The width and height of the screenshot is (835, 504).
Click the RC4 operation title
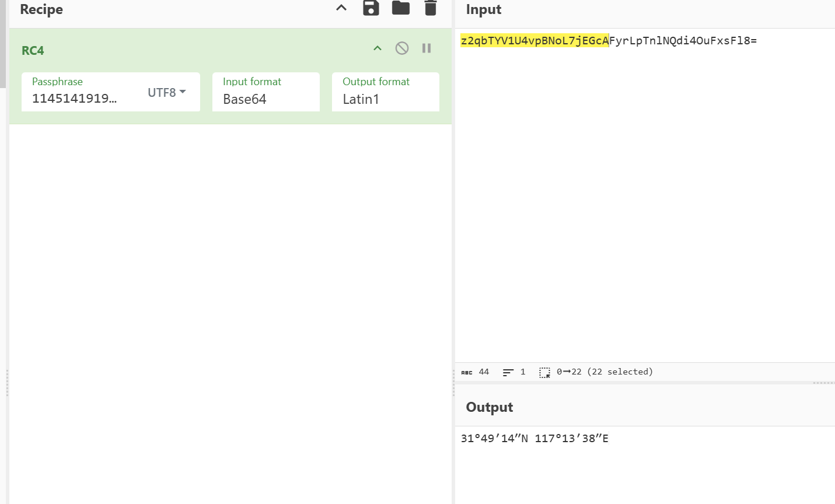[x=33, y=51]
